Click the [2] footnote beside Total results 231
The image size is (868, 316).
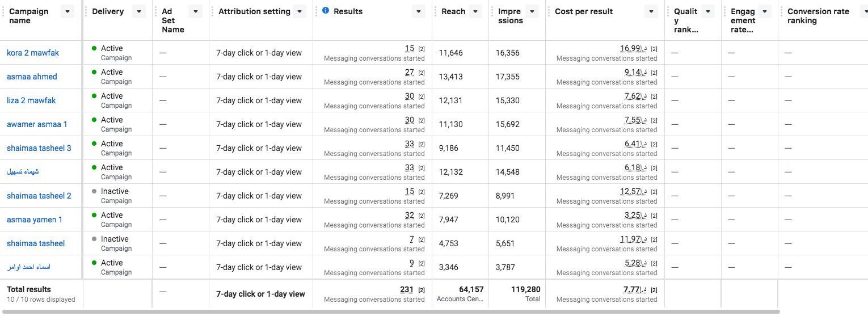(x=422, y=290)
